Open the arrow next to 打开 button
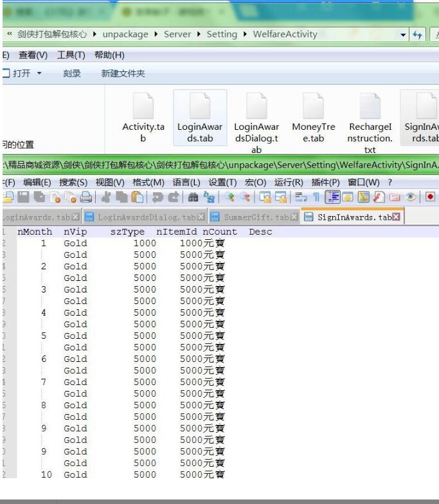439x504 pixels. coord(39,73)
